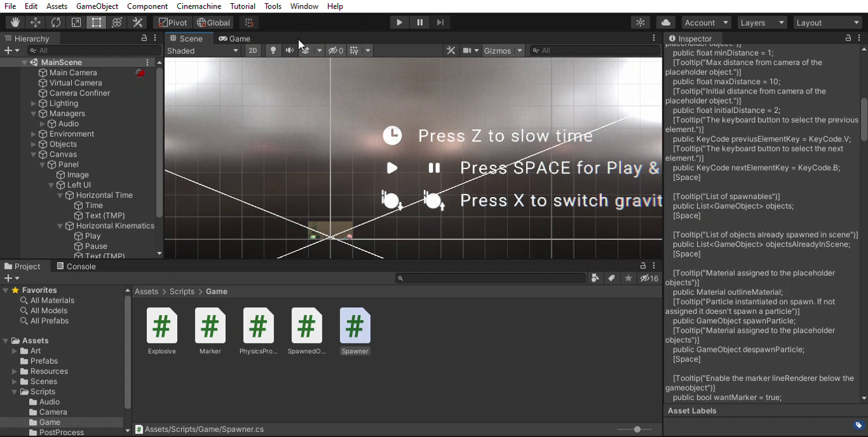Click the Step forward button

(x=440, y=23)
